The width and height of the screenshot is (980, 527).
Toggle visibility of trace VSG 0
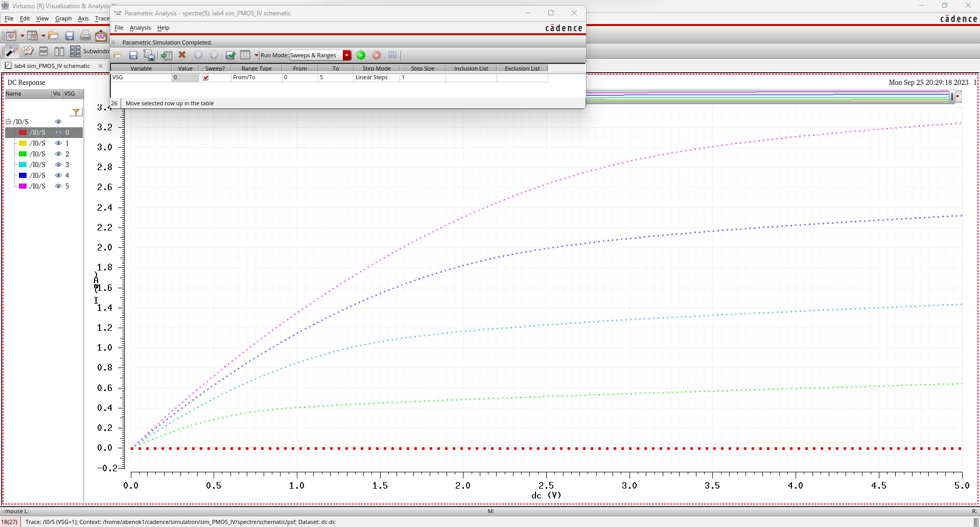pos(58,132)
